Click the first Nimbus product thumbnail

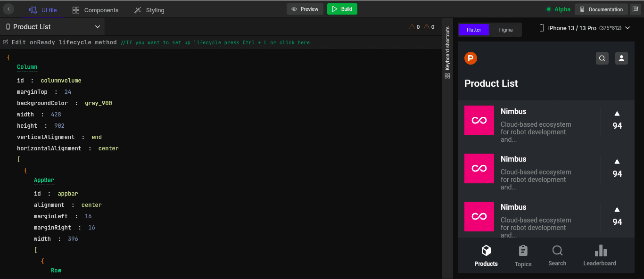click(479, 120)
